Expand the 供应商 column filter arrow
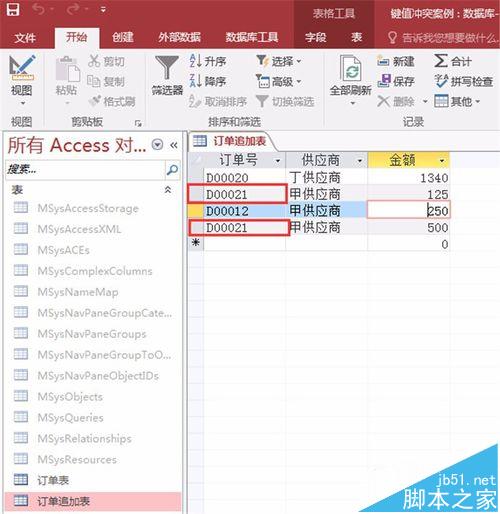This screenshot has width=500, height=514. pyautogui.click(x=360, y=161)
